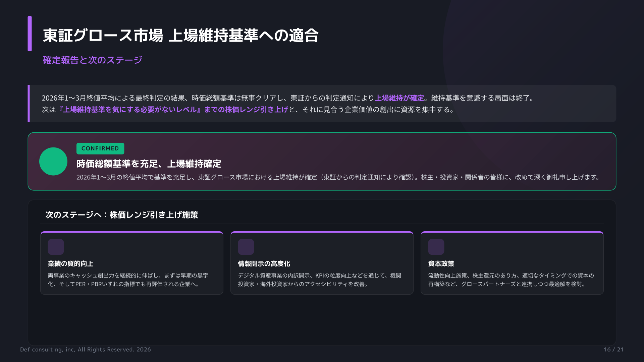The width and height of the screenshot is (644, 362).
Task: Click the green circle icon in the CONFIRMED card
Action: click(53, 162)
